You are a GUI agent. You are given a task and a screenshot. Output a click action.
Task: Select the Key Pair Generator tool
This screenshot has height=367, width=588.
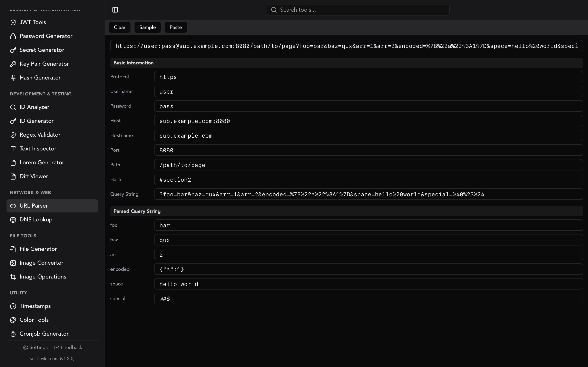point(44,64)
